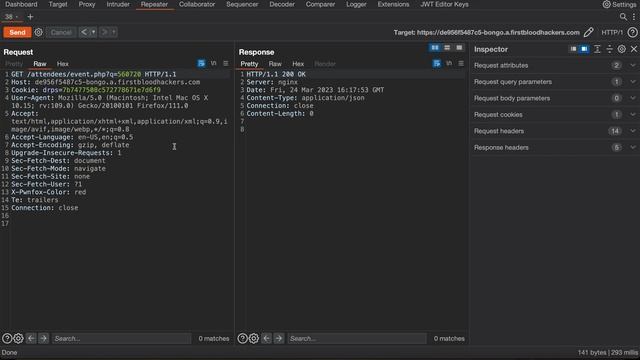
Task: Select Repeater tab 38
Action: (11, 17)
